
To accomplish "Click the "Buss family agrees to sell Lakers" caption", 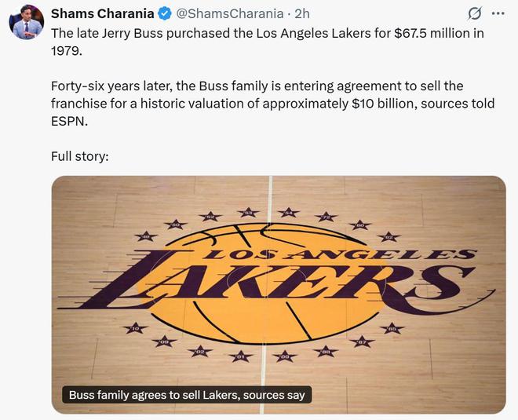I will [187, 395].
